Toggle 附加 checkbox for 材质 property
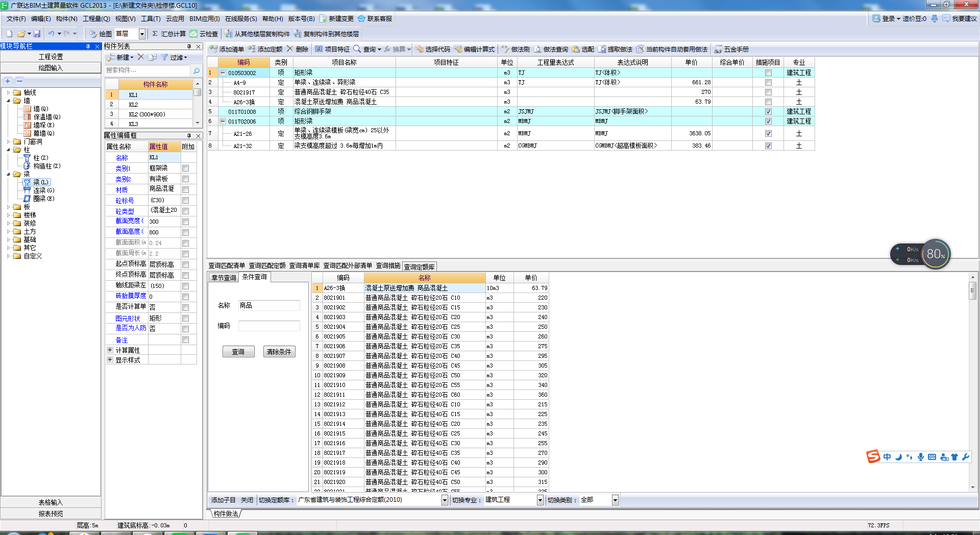 coord(186,190)
